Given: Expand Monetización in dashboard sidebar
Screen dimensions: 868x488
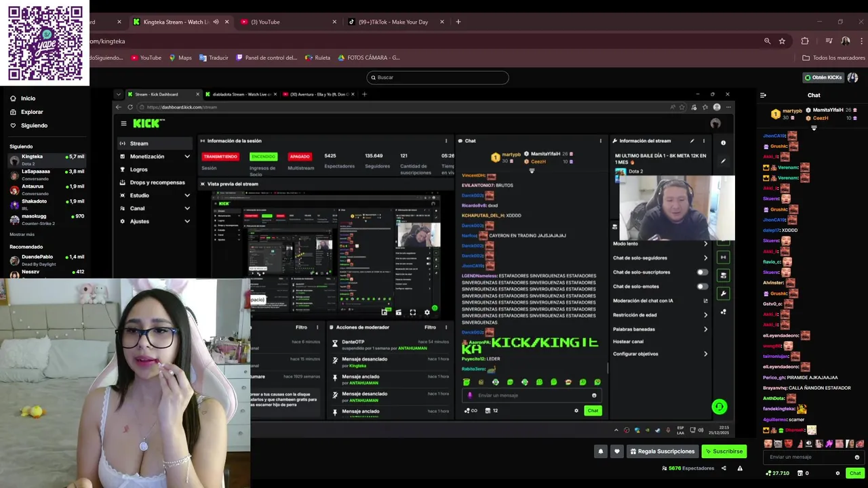Looking at the screenshot, I should [x=155, y=157].
